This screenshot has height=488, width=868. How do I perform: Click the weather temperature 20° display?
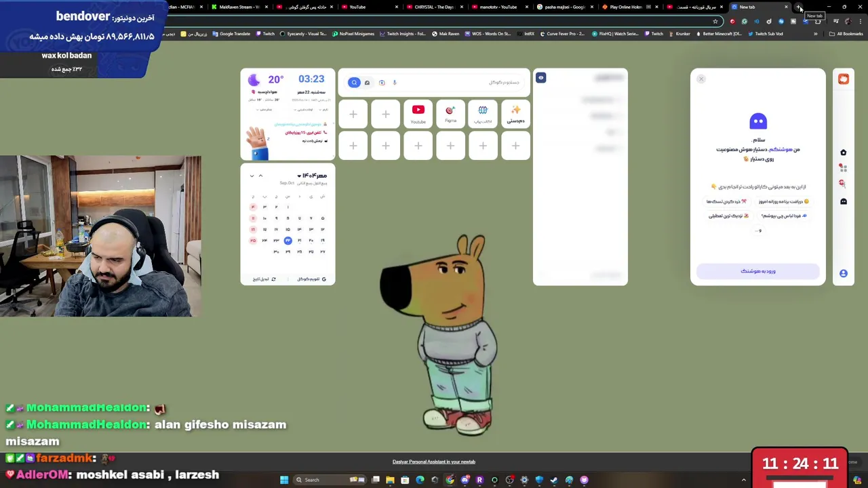(x=275, y=79)
